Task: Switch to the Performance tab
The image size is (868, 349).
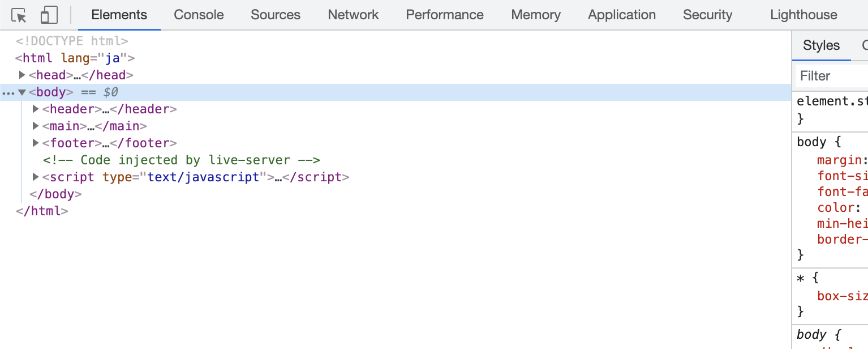Action: pyautogui.click(x=445, y=15)
